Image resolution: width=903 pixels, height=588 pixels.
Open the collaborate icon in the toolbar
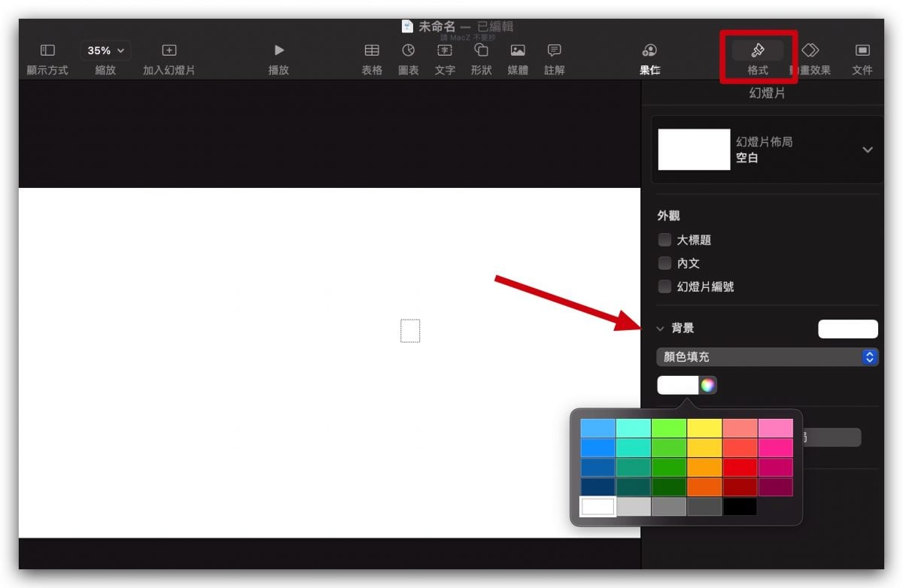tap(650, 50)
